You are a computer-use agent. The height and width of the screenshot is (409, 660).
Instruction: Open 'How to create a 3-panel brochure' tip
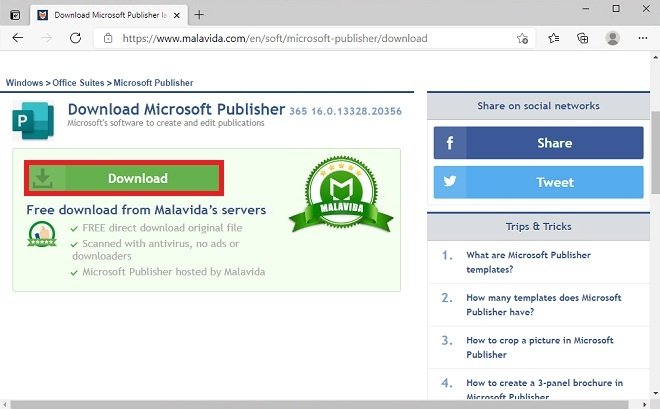544,389
